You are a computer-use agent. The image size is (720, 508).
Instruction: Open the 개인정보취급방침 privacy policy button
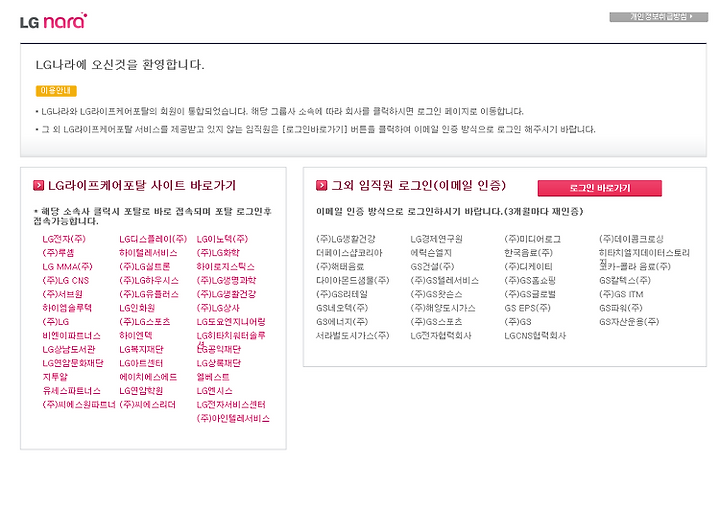click(x=658, y=17)
